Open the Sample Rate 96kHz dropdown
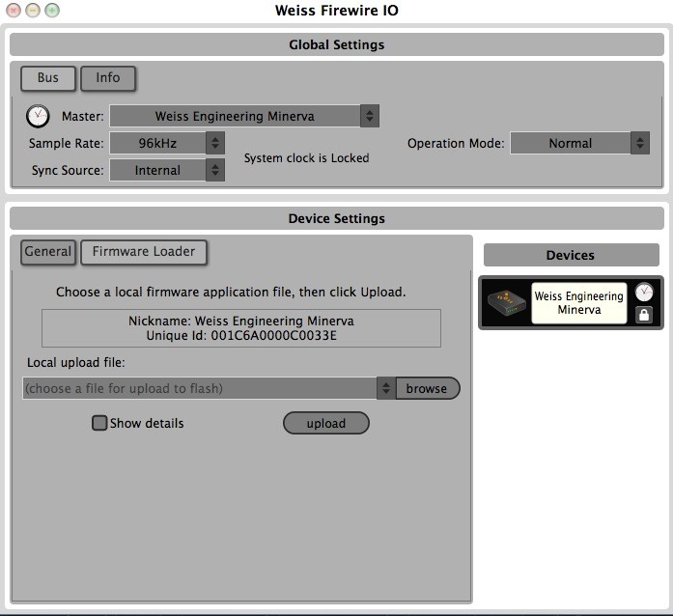Screen dimensions: 673x616 point(167,143)
